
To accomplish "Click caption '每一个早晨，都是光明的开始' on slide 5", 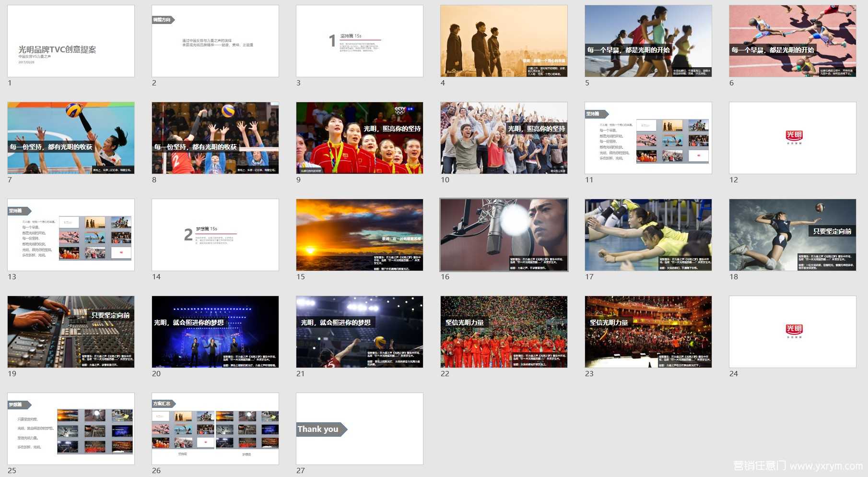I will coord(629,50).
